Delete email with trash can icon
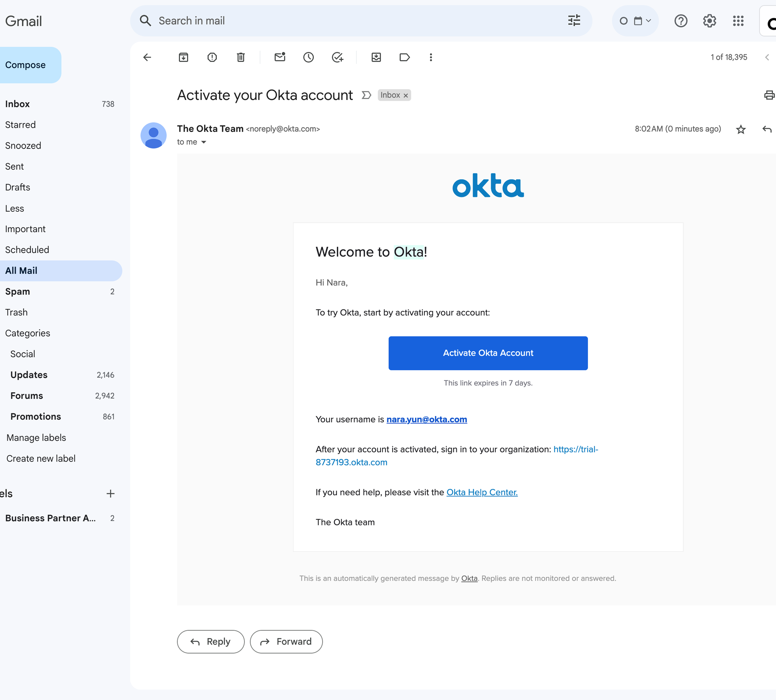Screen dimensions: 776x700 241,57
